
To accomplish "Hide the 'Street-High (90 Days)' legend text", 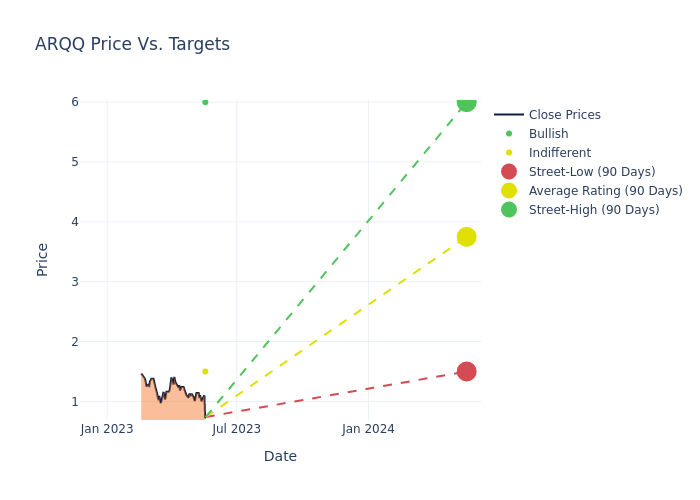I will point(593,210).
